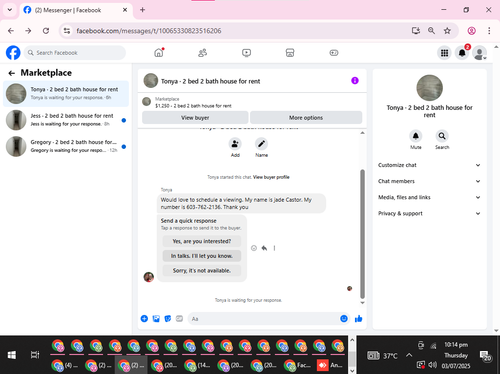This screenshot has width=500, height=374.
Task: Open the message more options dots
Action: (x=274, y=248)
